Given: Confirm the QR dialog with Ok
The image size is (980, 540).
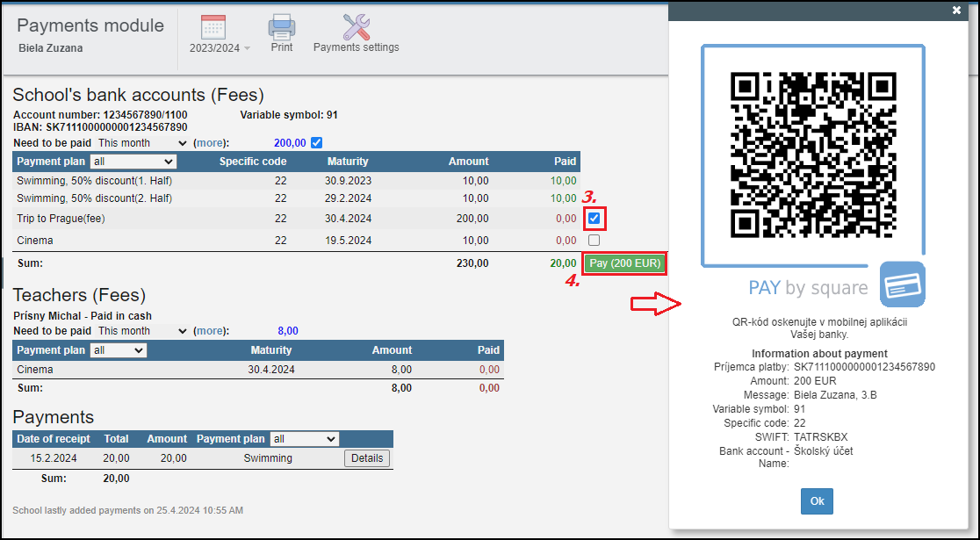Looking at the screenshot, I should 817,501.
